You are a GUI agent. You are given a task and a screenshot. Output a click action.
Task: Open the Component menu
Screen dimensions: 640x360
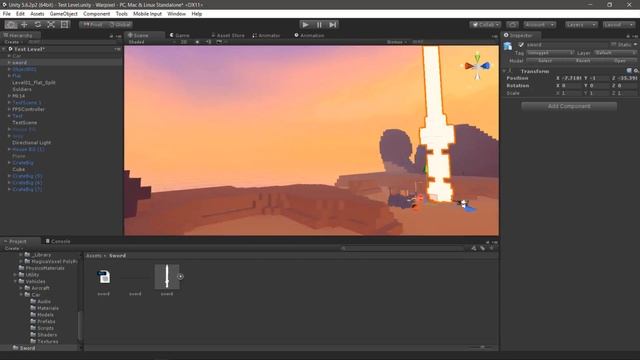tap(96, 14)
